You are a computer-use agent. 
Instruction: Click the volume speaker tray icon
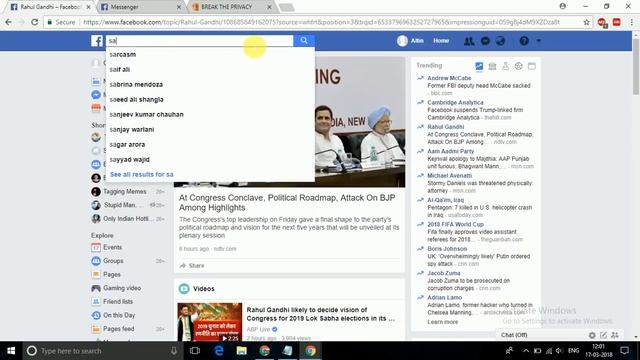559,351
